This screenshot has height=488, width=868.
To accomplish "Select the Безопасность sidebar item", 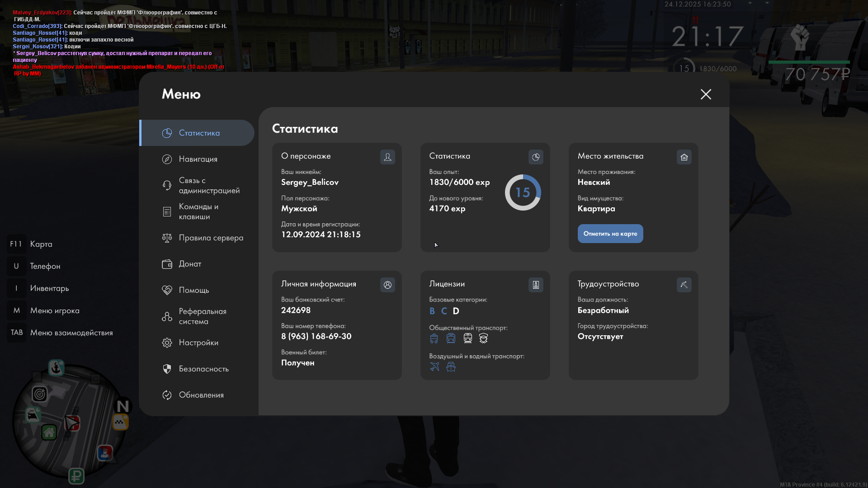I will [203, 369].
